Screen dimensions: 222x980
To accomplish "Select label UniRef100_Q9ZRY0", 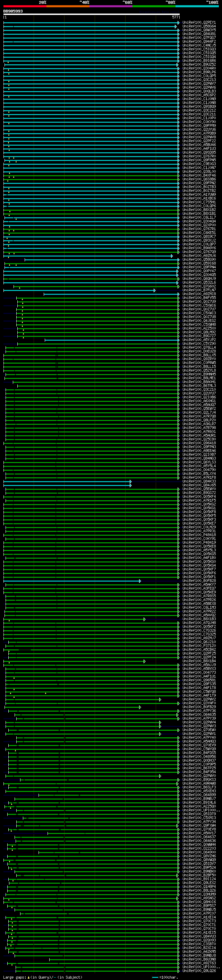I will 199,359.
